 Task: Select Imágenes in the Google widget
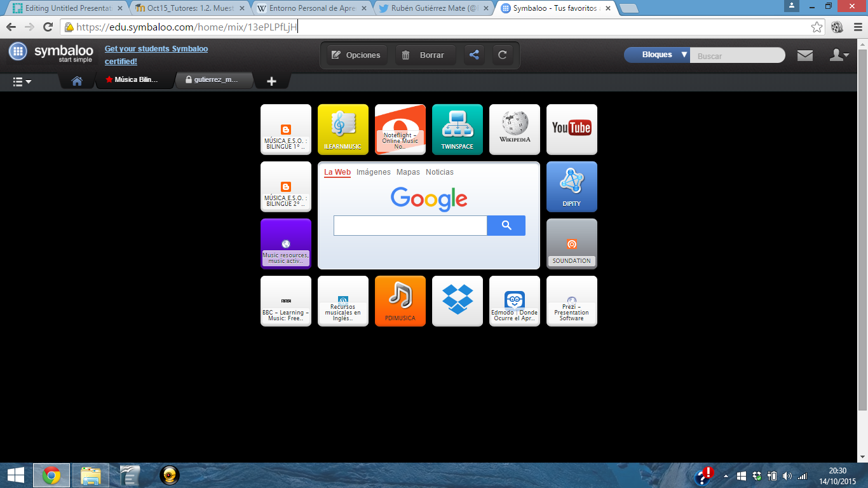tap(373, 172)
